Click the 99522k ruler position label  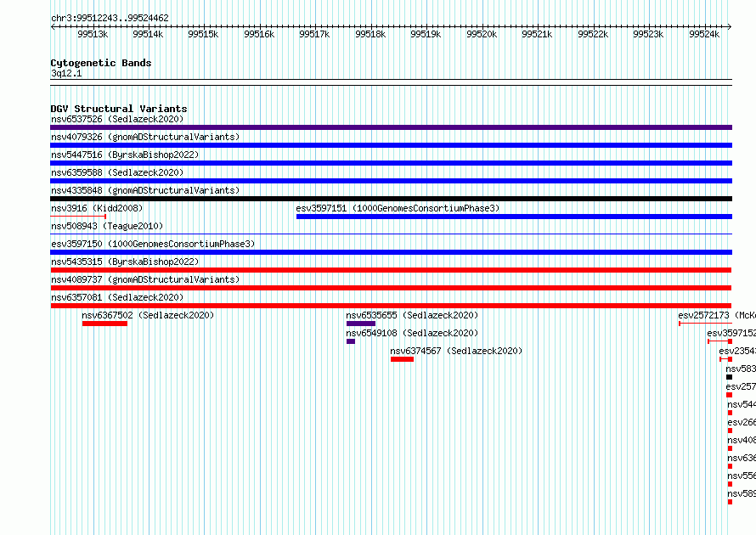coord(593,34)
